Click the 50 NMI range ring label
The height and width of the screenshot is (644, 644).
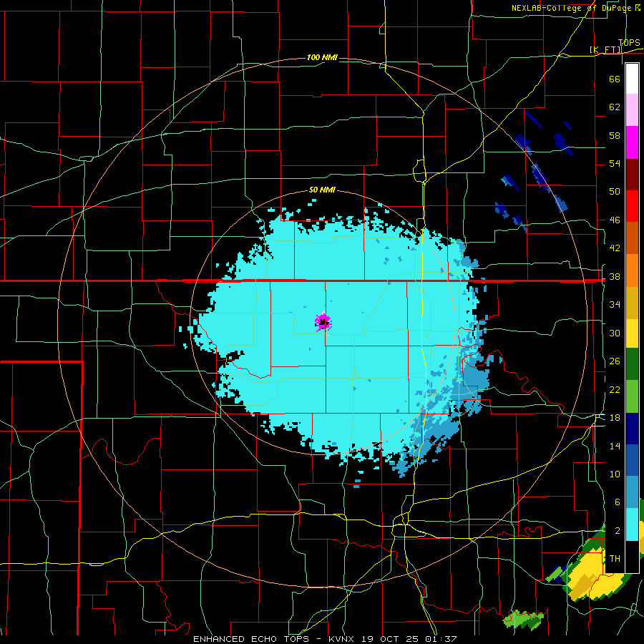coord(322,190)
